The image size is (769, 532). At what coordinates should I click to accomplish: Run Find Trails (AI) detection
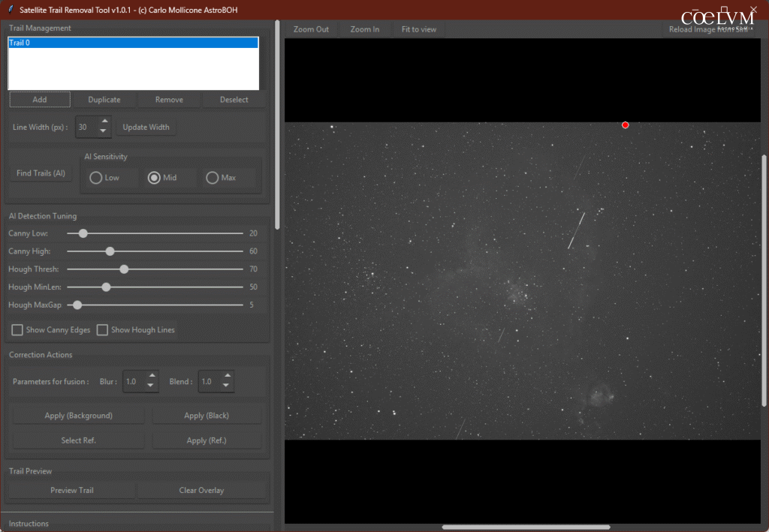(x=41, y=173)
